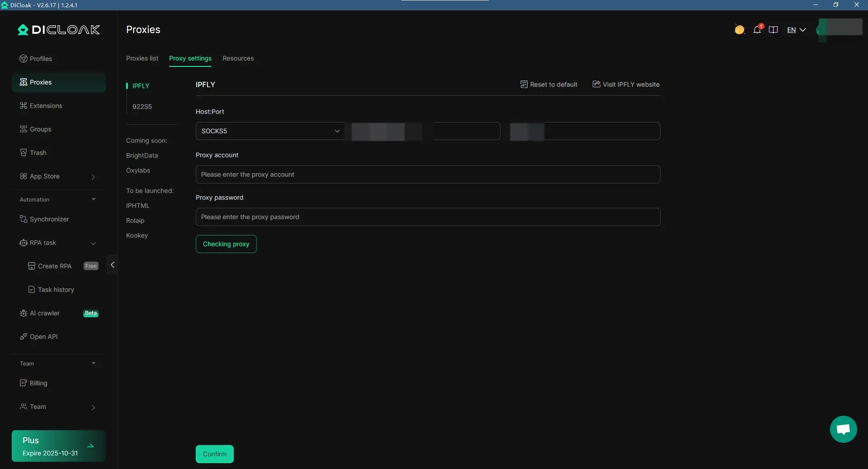Collapse the RPA task submenu
The image size is (868, 469).
pyautogui.click(x=93, y=243)
